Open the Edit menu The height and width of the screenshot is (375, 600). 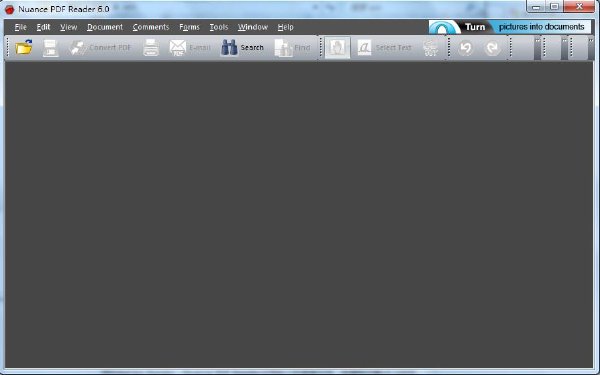coord(43,27)
